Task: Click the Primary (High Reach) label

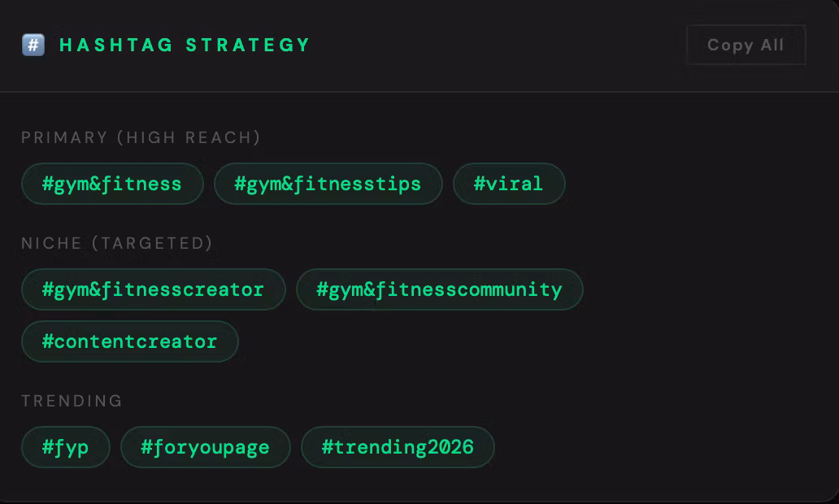Action: (141, 137)
